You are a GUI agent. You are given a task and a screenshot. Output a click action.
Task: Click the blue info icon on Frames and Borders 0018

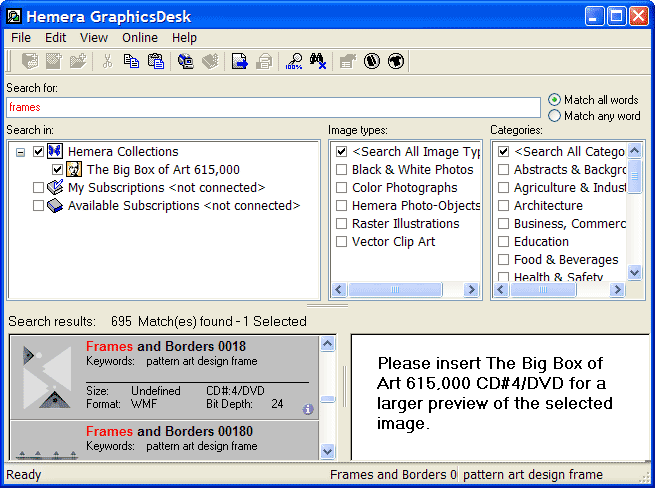[308, 409]
